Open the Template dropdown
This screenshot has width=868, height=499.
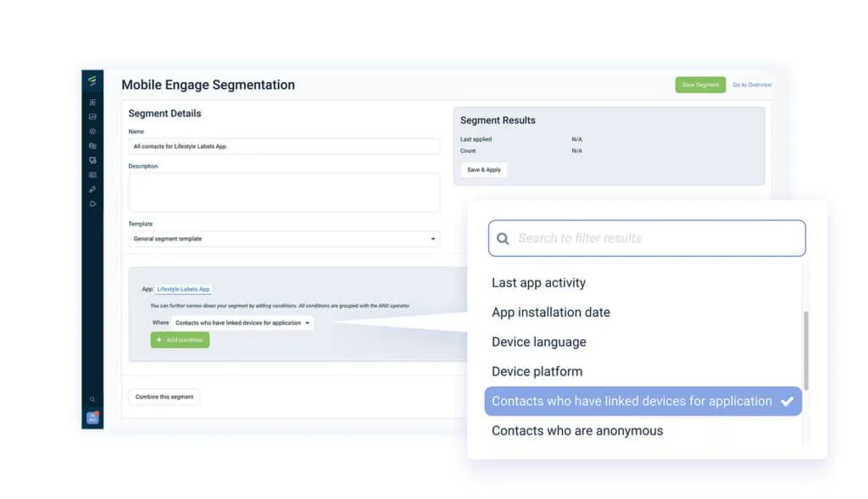pyautogui.click(x=285, y=239)
